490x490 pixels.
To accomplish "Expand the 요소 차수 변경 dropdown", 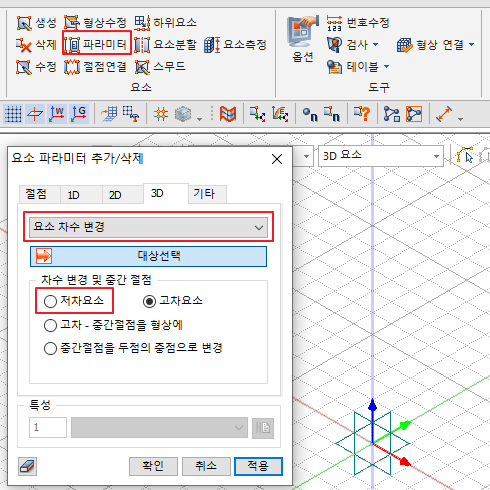I will coord(148,227).
